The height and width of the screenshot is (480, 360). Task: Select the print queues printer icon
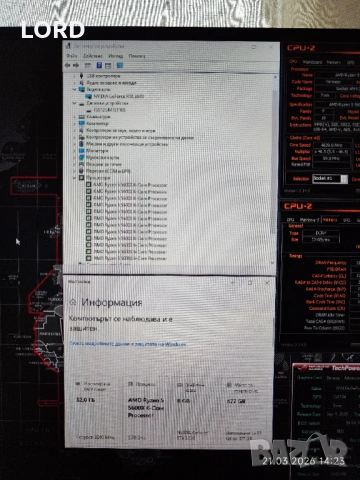pyautogui.click(x=81, y=164)
